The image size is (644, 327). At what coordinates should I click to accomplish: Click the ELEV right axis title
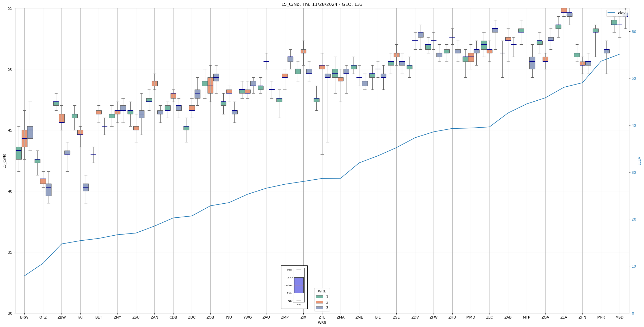(x=639, y=161)
